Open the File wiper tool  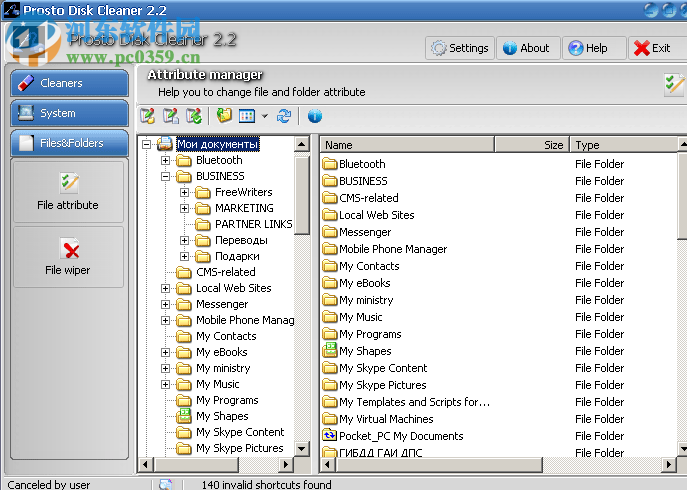68,257
